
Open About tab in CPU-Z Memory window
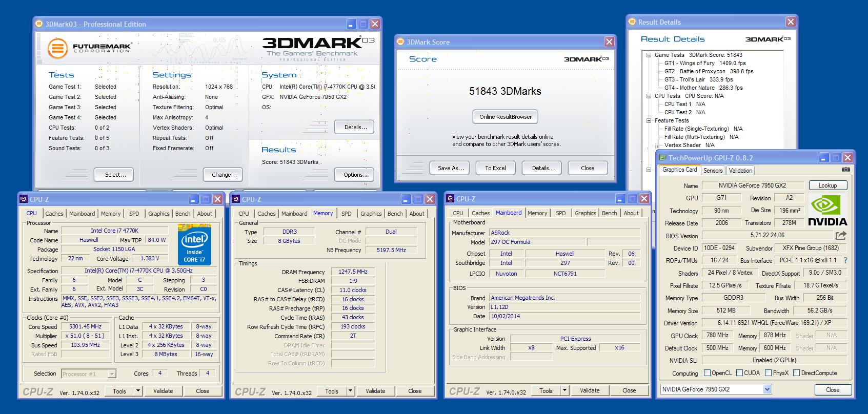[x=417, y=214]
